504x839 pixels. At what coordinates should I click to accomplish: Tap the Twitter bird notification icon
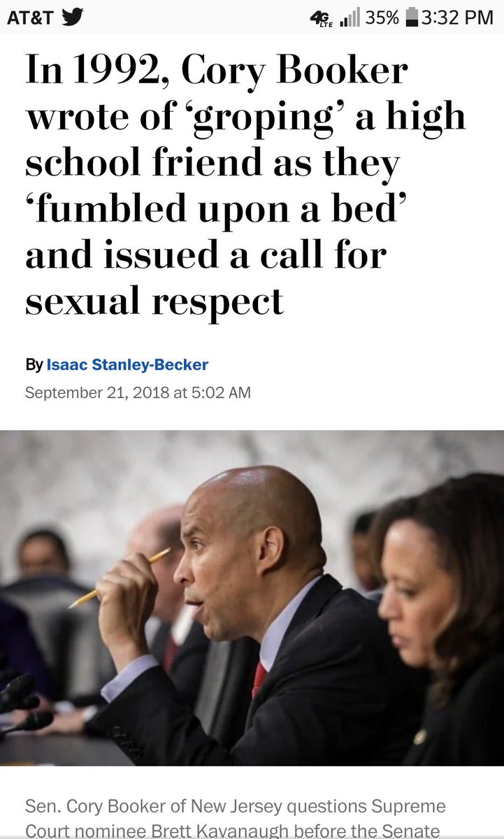pos(72,17)
